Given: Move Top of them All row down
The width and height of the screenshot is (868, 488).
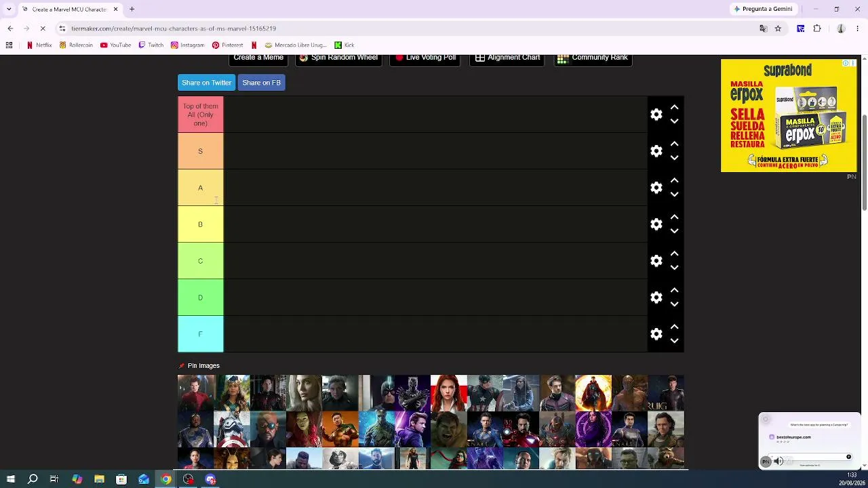Looking at the screenshot, I should tap(674, 121).
